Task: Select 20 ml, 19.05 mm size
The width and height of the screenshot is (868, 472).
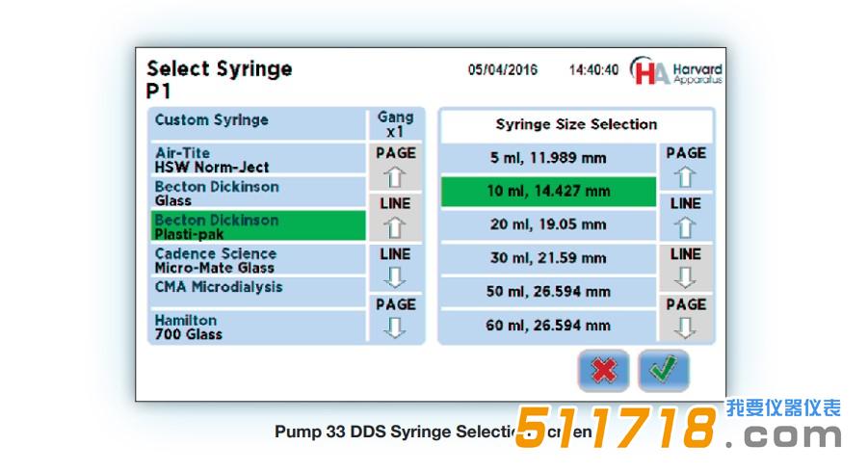Action: pos(547,224)
